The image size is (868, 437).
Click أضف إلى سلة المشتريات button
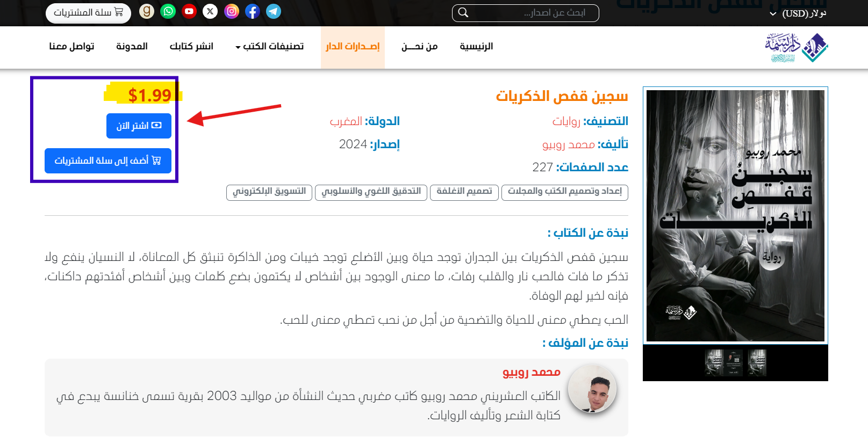pos(108,161)
